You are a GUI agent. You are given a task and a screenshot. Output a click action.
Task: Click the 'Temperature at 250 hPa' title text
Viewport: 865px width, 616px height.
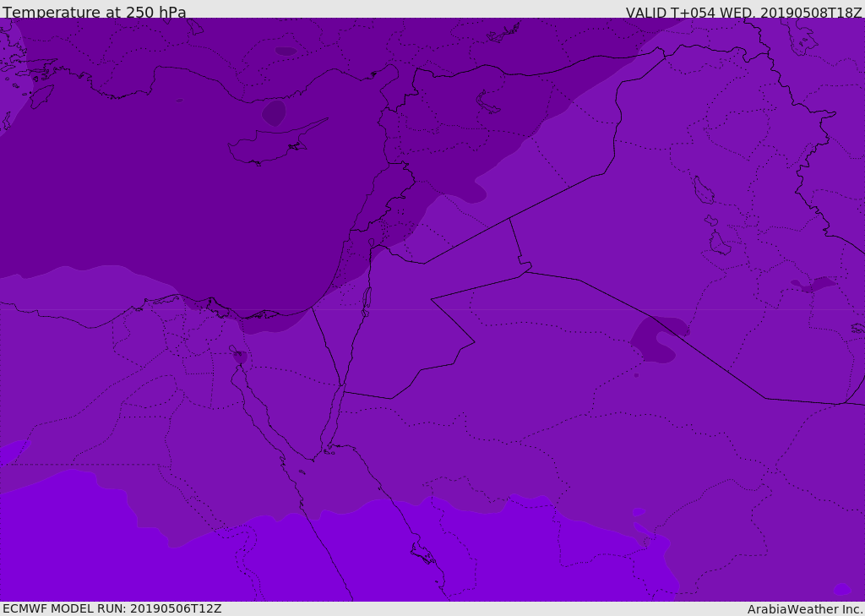95,13
